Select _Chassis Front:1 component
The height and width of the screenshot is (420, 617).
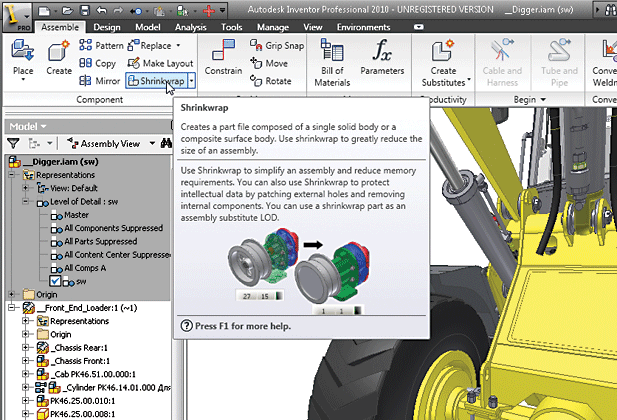(x=74, y=361)
